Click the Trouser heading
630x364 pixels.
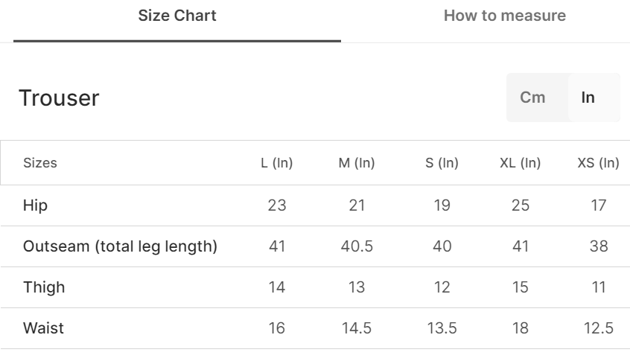coord(59,98)
